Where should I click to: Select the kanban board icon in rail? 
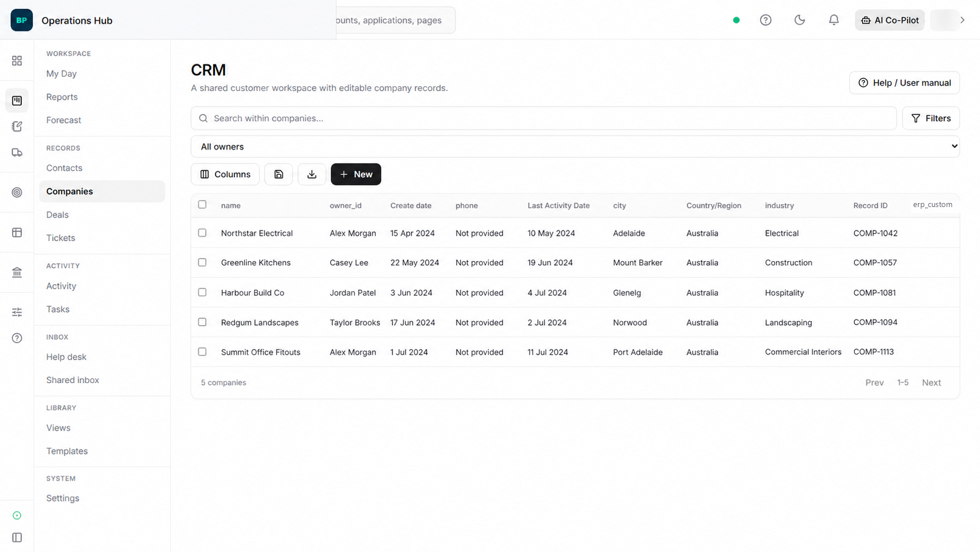tap(17, 101)
